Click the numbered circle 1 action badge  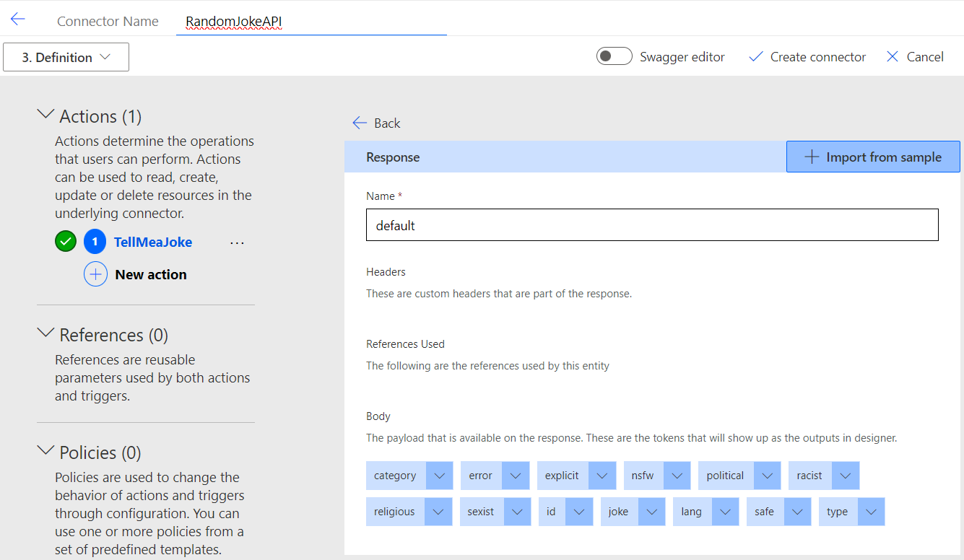95,242
